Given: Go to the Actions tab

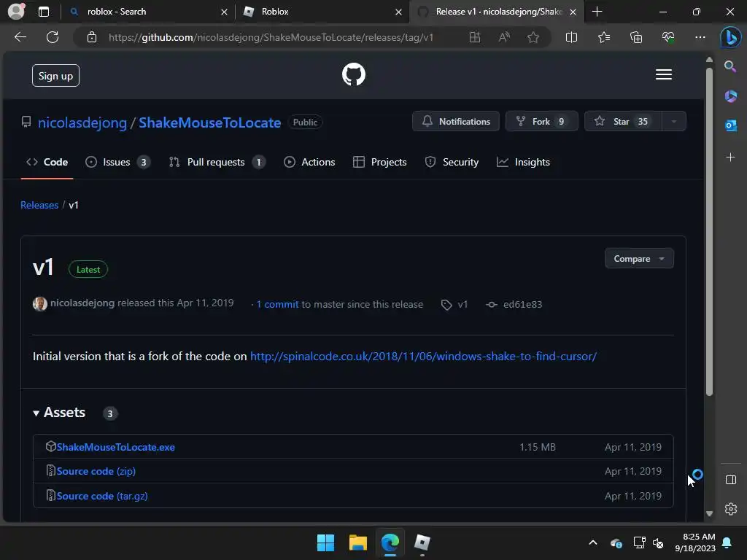Looking at the screenshot, I should pyautogui.click(x=309, y=162).
